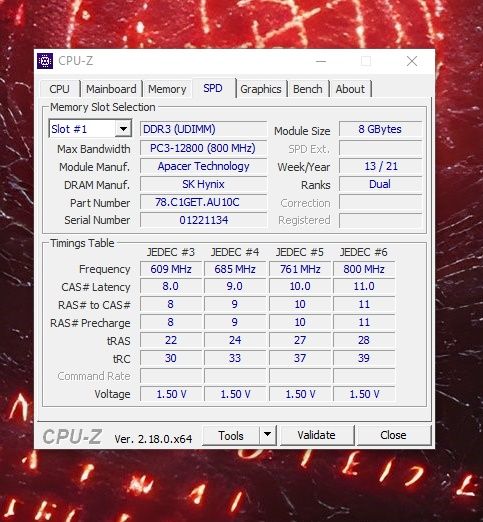Click the 11.0 CAS# Latency cell
Viewport: 483px width, 522px height.
click(x=364, y=286)
